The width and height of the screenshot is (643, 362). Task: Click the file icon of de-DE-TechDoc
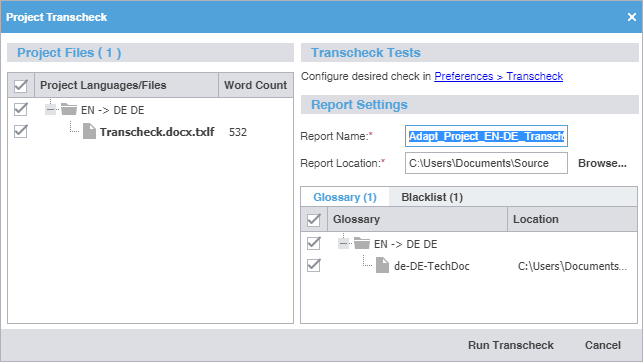pos(383,265)
